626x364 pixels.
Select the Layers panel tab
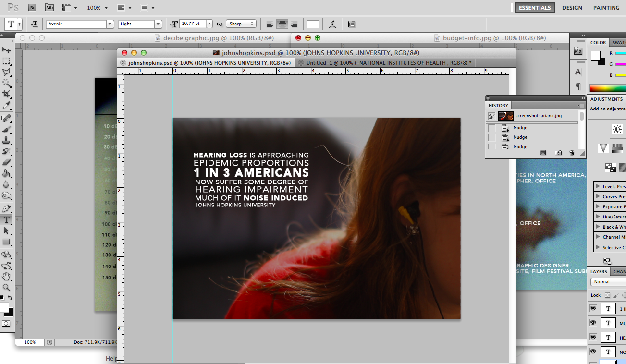tap(599, 271)
